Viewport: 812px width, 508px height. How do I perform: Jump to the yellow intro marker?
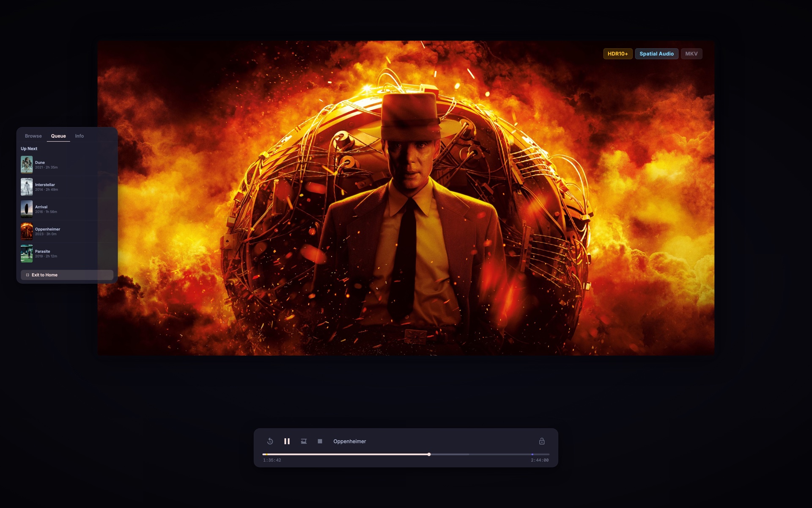[266, 454]
